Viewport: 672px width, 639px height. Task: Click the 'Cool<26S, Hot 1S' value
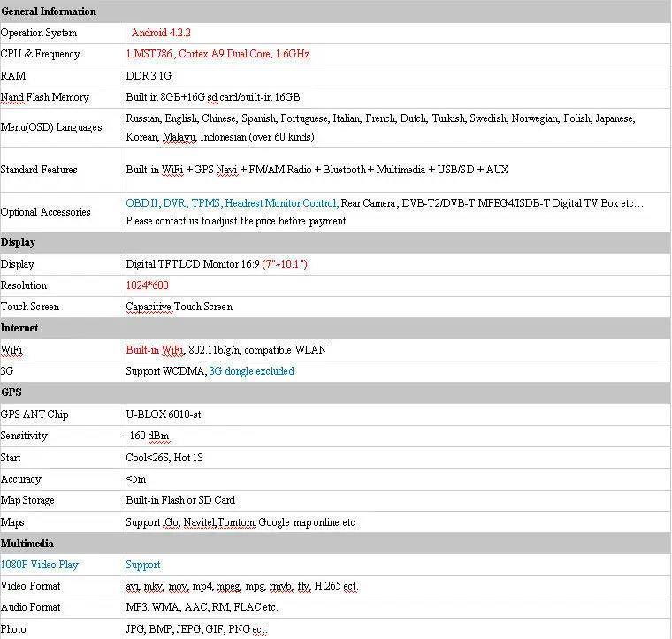(164, 458)
